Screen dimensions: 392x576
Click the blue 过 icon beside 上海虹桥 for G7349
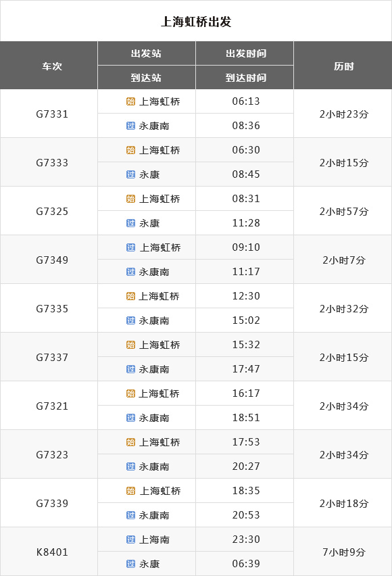[130, 247]
